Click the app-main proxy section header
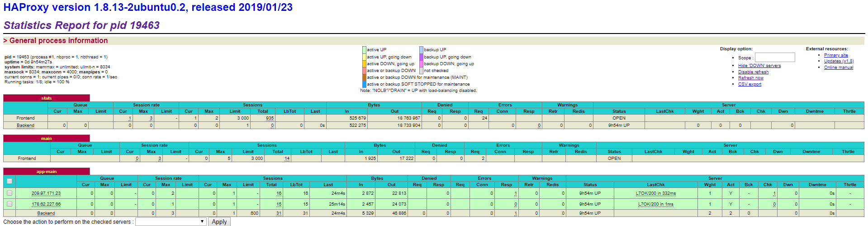The image size is (868, 226). coord(47,171)
